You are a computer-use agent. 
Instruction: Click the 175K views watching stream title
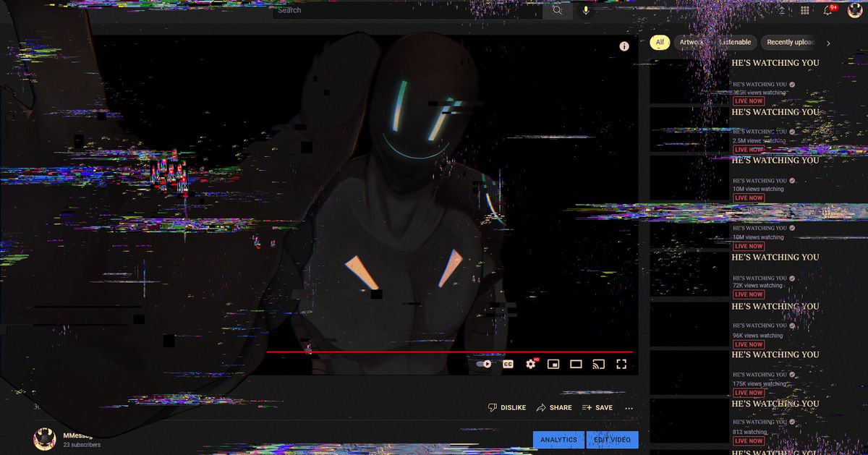click(x=775, y=355)
